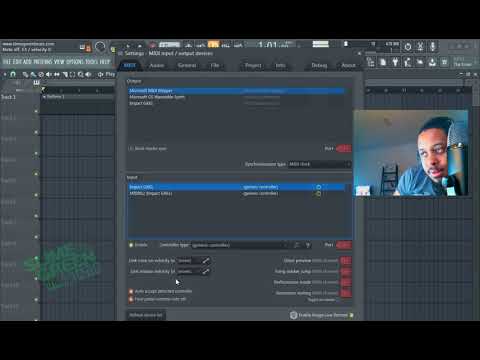This screenshot has height=360, width=480.
Task: Toggle the MIDIIN2 input enable light
Action: (x=318, y=193)
